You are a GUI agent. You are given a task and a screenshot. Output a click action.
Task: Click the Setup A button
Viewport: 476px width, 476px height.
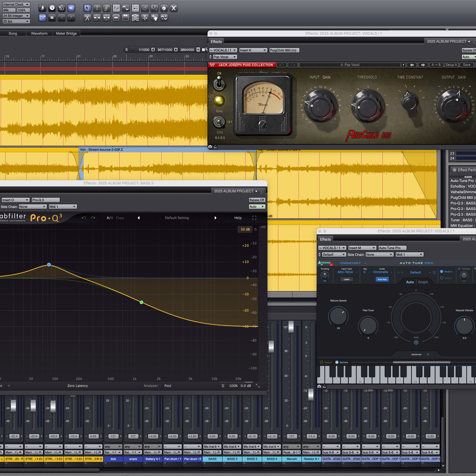click(x=451, y=65)
